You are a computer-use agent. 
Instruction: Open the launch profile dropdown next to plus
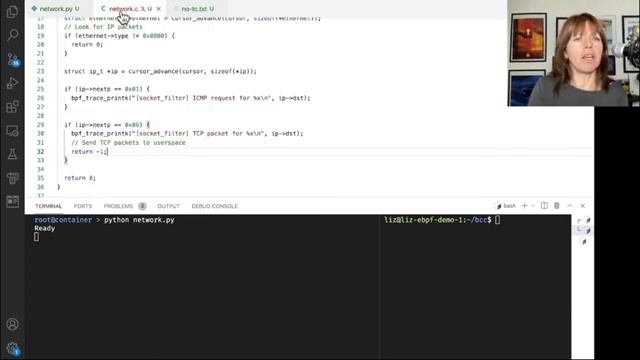(533, 206)
